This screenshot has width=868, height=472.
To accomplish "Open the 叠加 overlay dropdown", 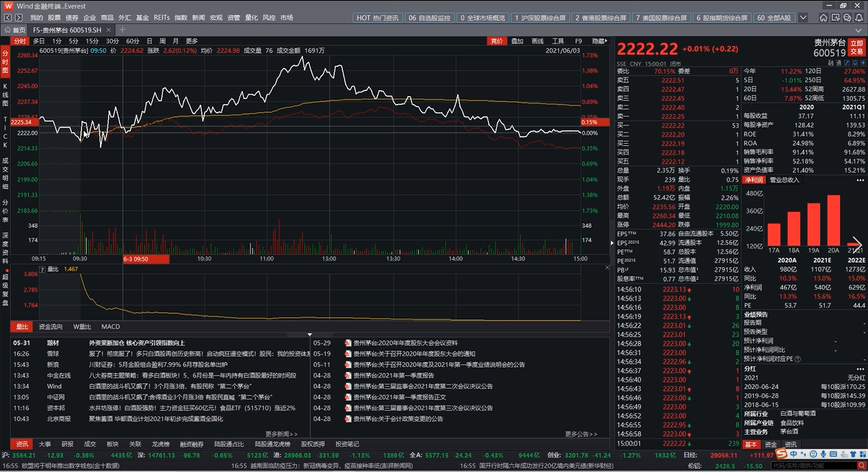I will tap(517, 41).
